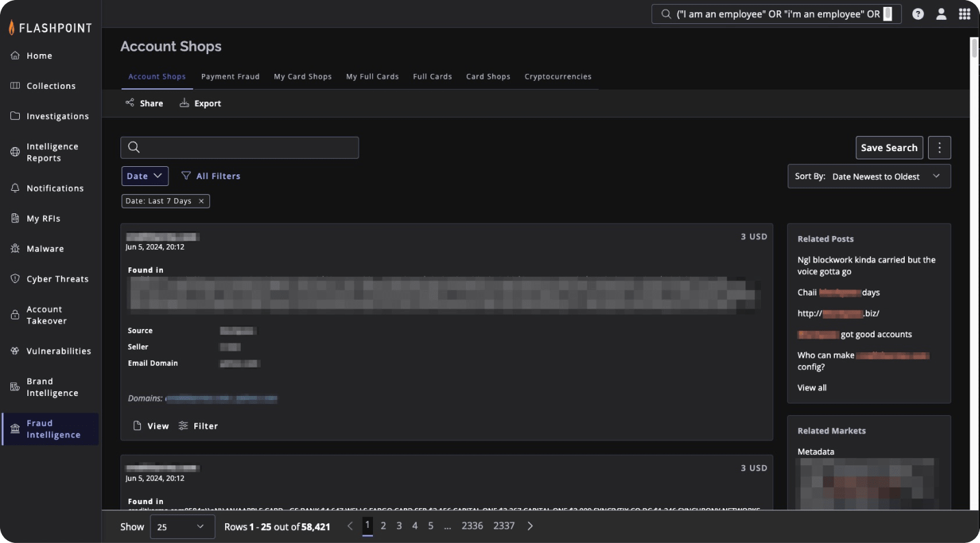Open the Date filter dropdown
The width and height of the screenshot is (980, 543).
click(x=144, y=176)
